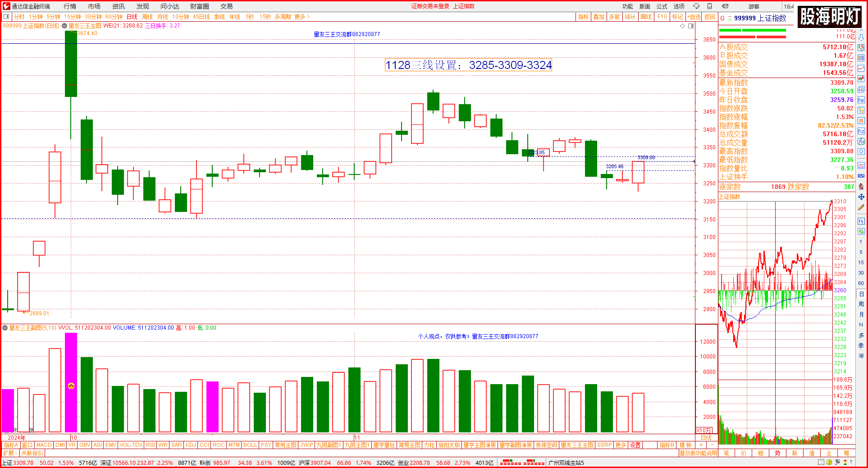This screenshot has width=868, height=468.
Task: Click the TDX red logo icon
Action: (x=6, y=6)
